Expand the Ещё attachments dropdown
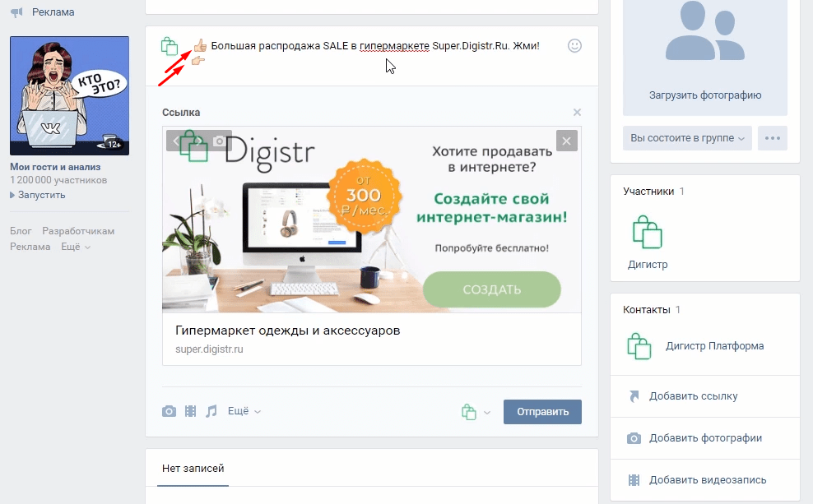 244,411
